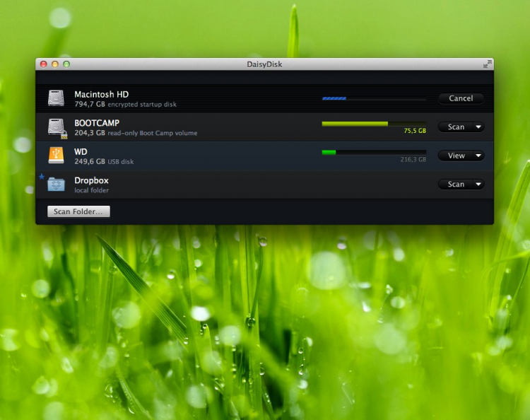Viewport: 530px width, 420px height.
Task: Enter full screen using the title bar arrows
Action: 487,64
